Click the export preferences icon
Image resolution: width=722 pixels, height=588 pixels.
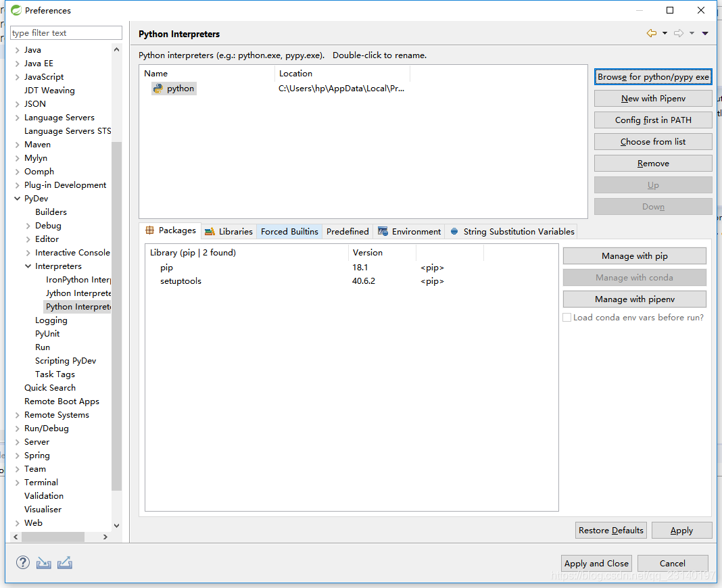coord(64,563)
